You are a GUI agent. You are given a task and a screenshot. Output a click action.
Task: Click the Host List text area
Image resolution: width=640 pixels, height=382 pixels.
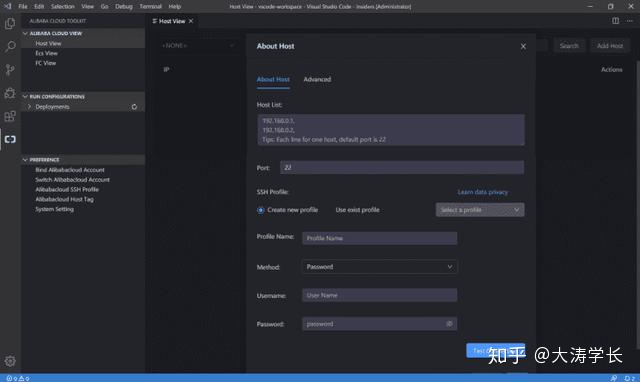click(391, 130)
